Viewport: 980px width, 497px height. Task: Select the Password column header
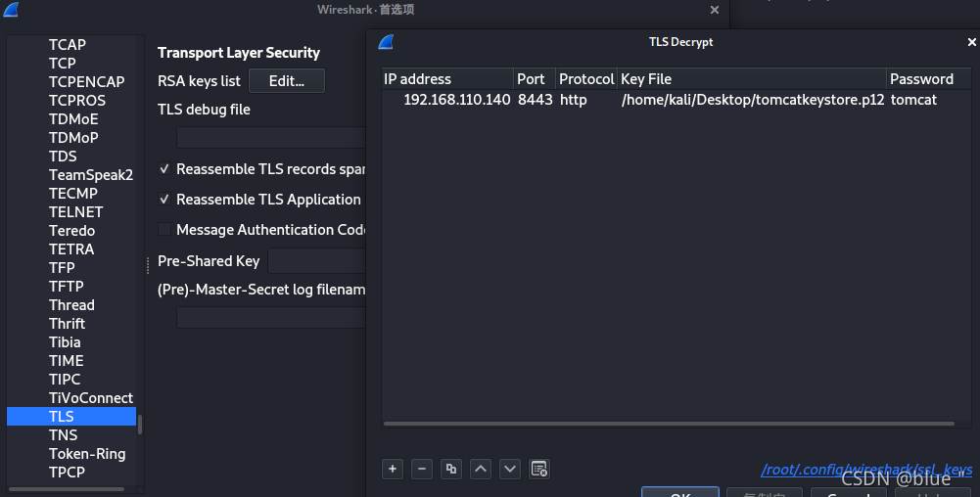click(x=929, y=79)
